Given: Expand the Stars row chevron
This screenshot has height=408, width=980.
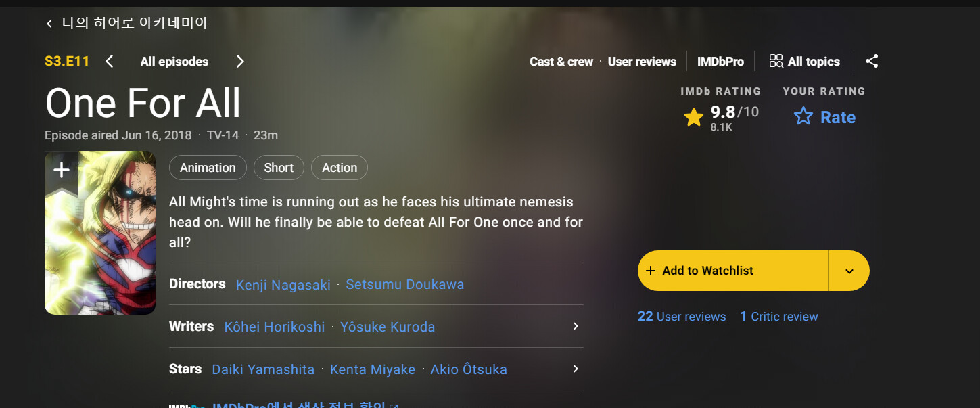Looking at the screenshot, I should [576, 369].
